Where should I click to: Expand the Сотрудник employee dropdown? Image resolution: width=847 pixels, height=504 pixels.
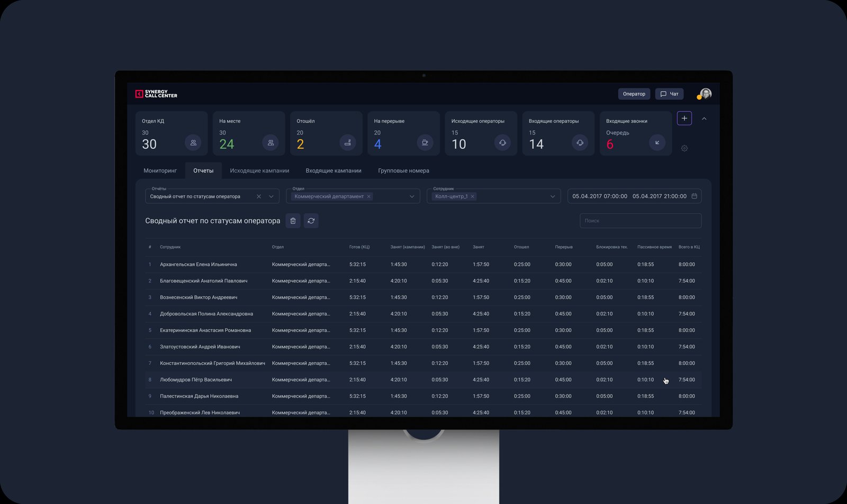click(x=553, y=196)
